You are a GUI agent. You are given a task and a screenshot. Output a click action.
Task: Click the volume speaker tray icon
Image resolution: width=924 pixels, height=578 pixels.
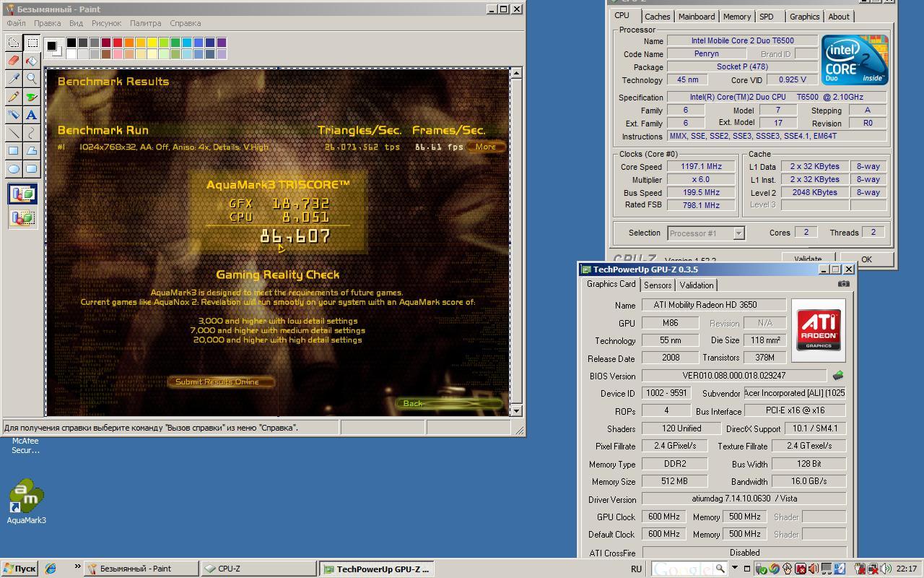(x=885, y=569)
